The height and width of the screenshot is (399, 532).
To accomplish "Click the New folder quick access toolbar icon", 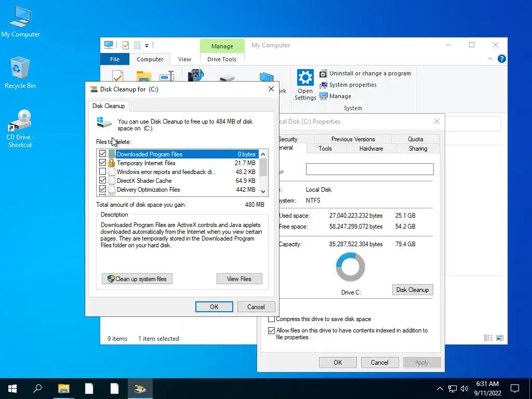I will (x=137, y=45).
